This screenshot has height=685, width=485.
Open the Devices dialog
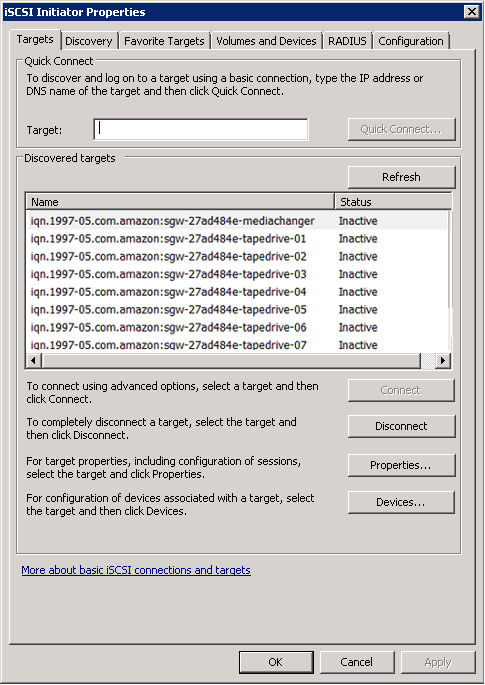pos(402,502)
